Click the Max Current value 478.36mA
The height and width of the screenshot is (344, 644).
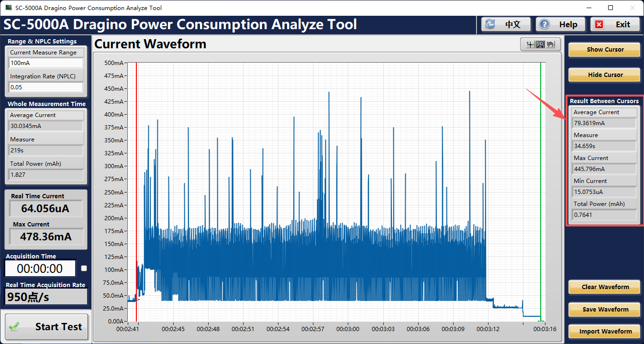point(46,236)
